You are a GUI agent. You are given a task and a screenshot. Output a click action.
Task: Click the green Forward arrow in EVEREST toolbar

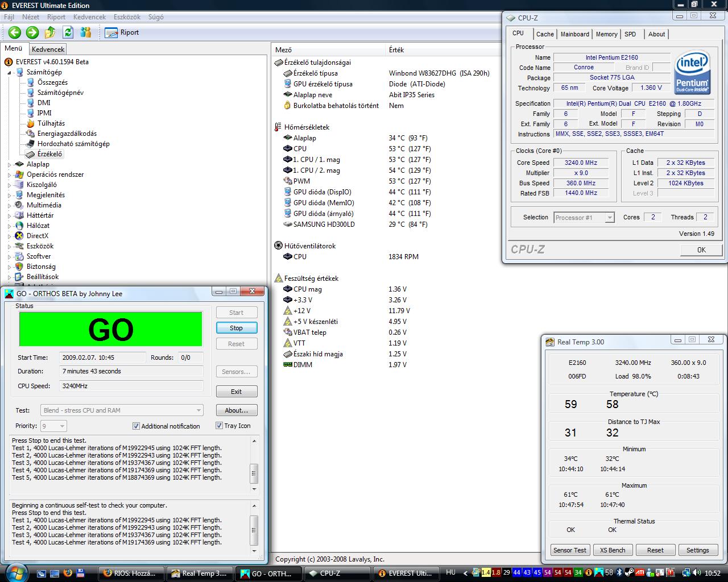click(x=32, y=32)
